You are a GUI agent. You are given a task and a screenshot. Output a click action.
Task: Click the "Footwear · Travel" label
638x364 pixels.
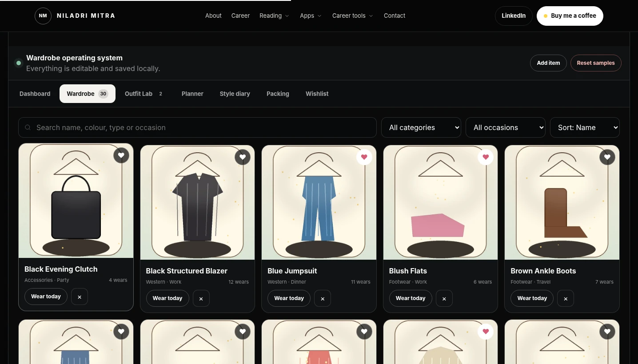pyautogui.click(x=530, y=282)
